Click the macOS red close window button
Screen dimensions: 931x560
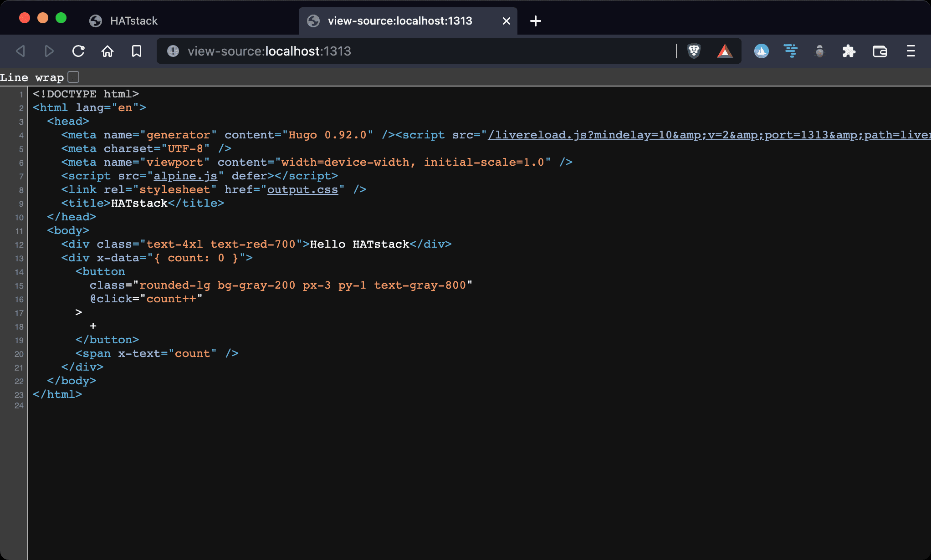tap(25, 18)
